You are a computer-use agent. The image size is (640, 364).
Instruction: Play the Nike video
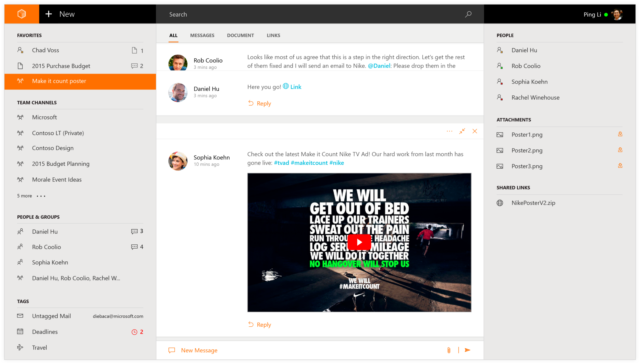(x=359, y=242)
